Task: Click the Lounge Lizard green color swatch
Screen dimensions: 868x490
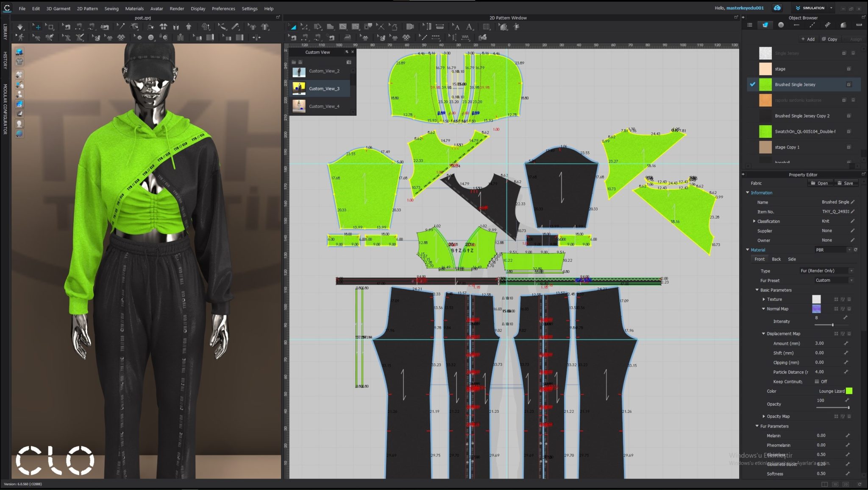Action: (x=849, y=391)
